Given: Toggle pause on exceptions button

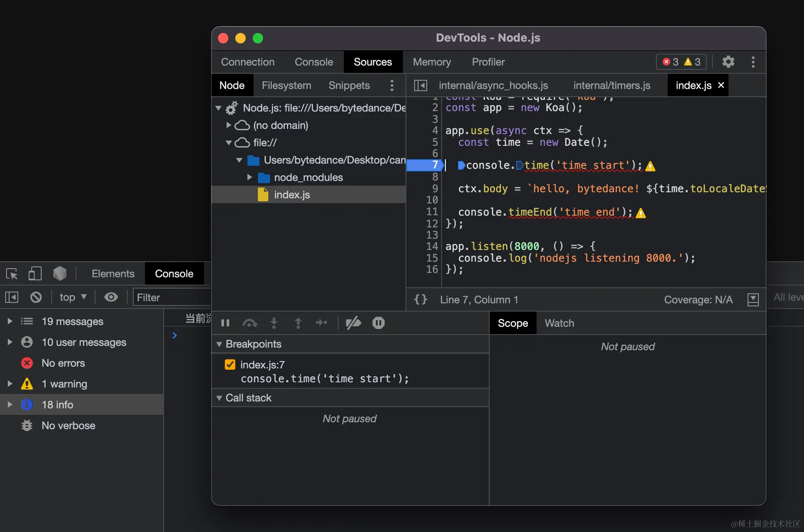Looking at the screenshot, I should (x=378, y=323).
